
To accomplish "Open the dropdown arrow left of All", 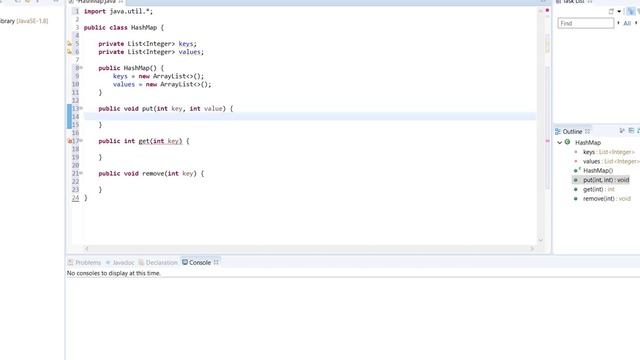I will click(x=618, y=23).
